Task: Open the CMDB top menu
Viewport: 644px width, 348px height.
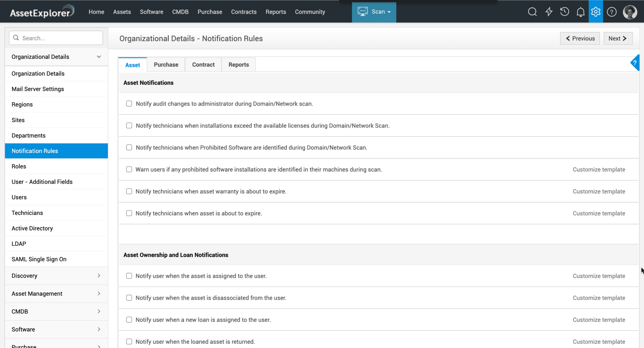Action: click(180, 12)
